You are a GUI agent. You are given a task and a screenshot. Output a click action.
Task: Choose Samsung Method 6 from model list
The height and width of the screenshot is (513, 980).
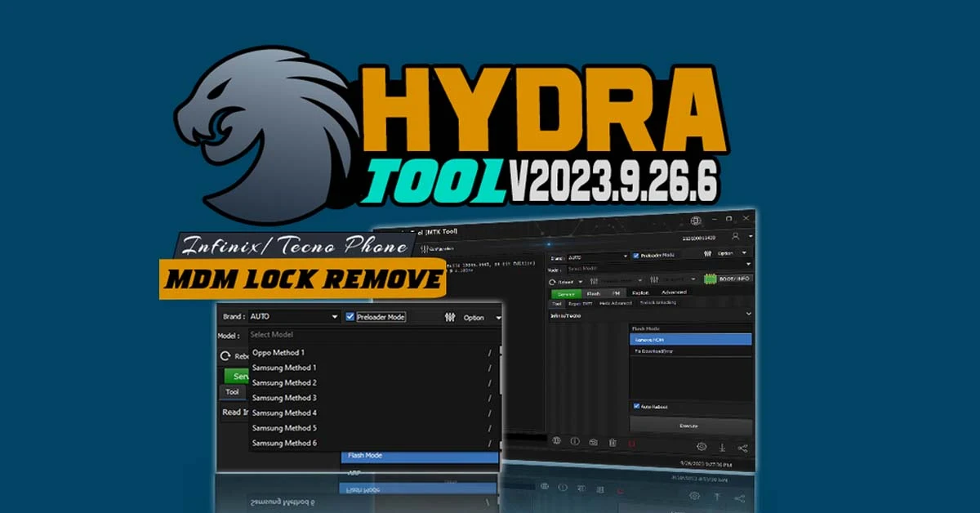click(372, 443)
